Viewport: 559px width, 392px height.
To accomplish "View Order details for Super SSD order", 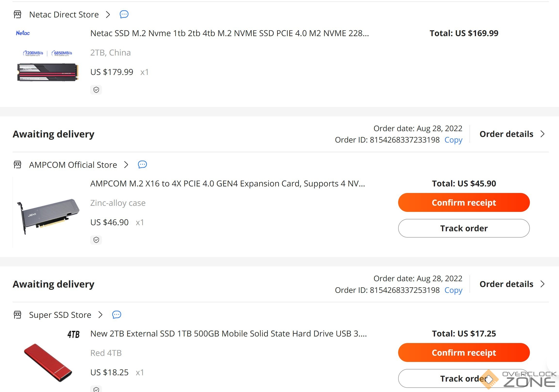I will (511, 284).
